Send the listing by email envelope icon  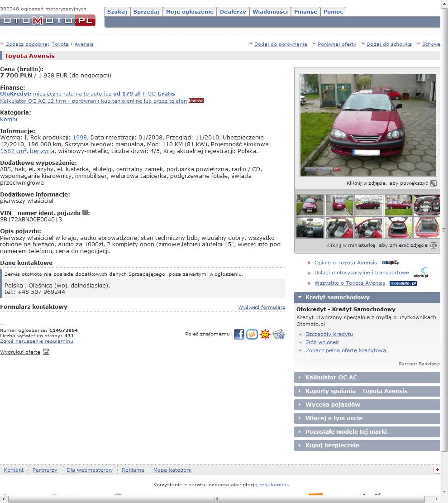click(x=279, y=334)
